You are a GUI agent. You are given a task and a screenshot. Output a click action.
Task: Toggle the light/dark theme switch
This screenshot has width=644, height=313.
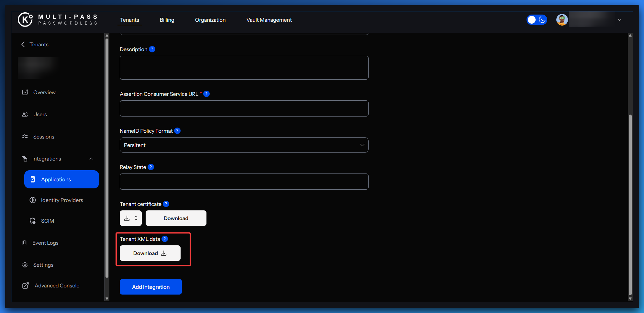(537, 20)
